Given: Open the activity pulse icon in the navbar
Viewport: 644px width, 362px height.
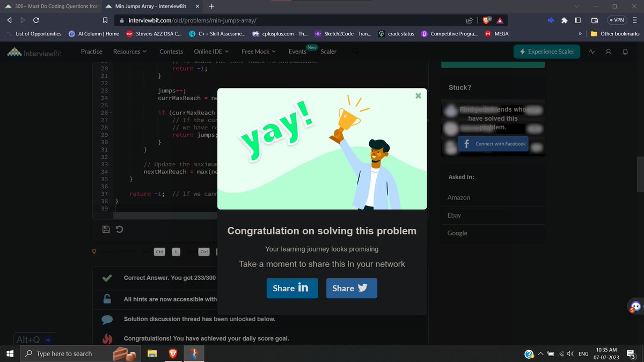Looking at the screenshot, I should (x=591, y=51).
